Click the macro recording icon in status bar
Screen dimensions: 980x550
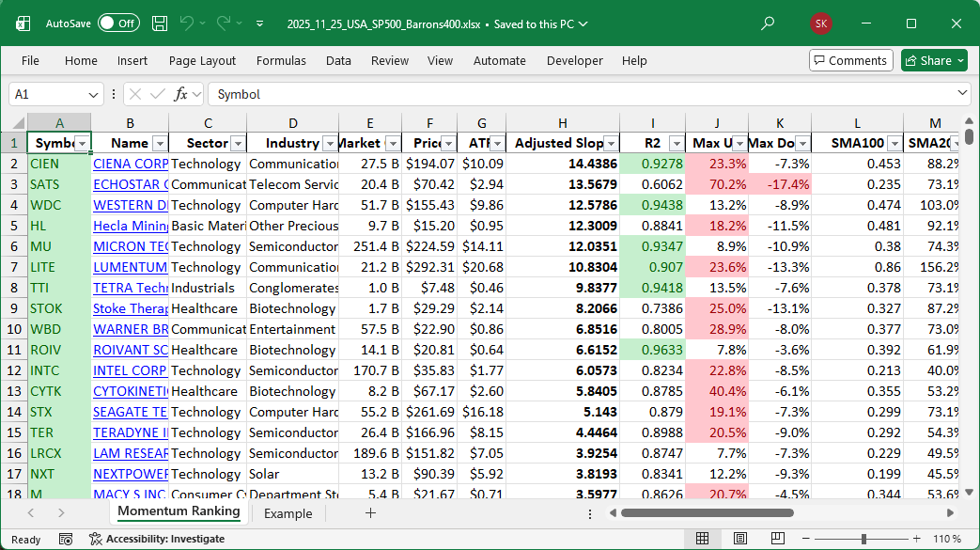tap(66, 539)
